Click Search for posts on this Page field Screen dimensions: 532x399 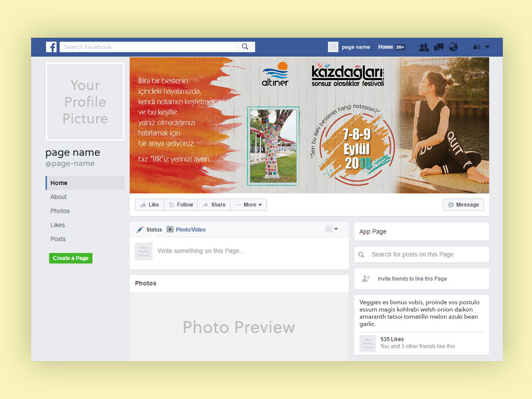tap(421, 255)
